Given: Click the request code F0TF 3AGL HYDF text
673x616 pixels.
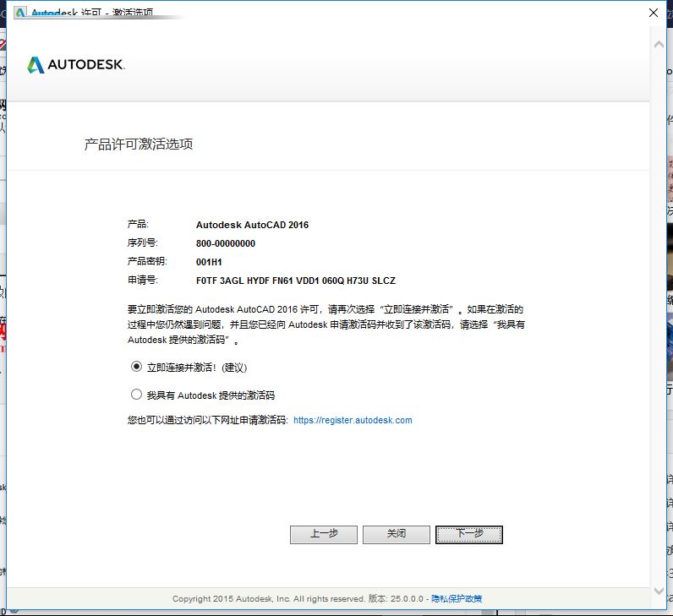Looking at the screenshot, I should [296, 281].
